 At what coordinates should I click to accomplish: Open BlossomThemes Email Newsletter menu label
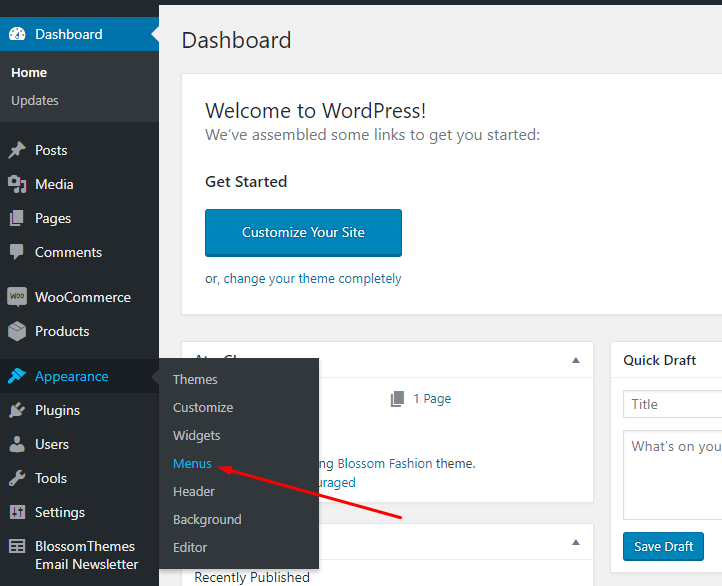pyautogui.click(x=87, y=555)
